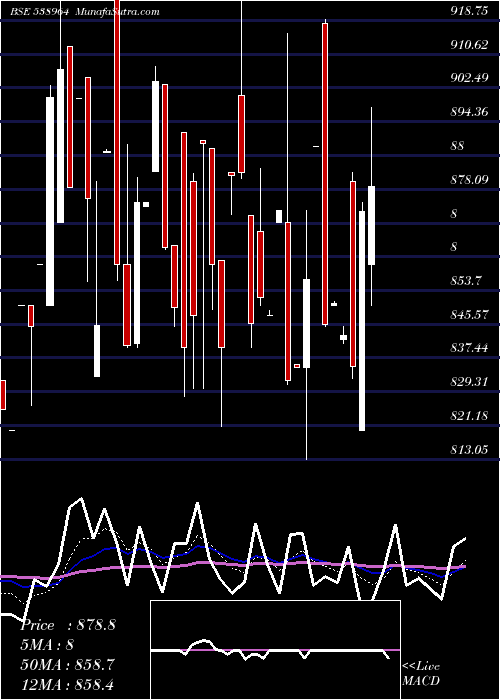Select the 813.05 price axis label
Viewport: 500px width, 700px height.
pyautogui.click(x=469, y=449)
